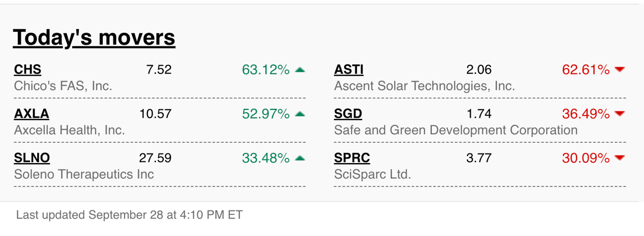This screenshot has height=236, width=644.
Task: Click the red down arrow beside 62.61%
Action: (620, 70)
